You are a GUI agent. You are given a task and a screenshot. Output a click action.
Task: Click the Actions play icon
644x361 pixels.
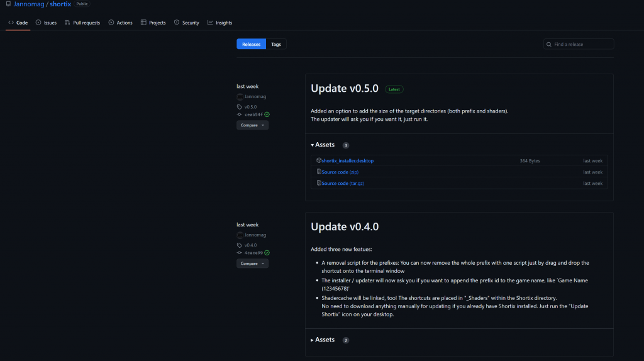111,23
